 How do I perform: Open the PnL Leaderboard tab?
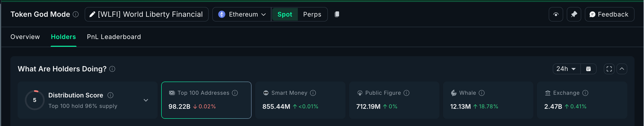(114, 37)
